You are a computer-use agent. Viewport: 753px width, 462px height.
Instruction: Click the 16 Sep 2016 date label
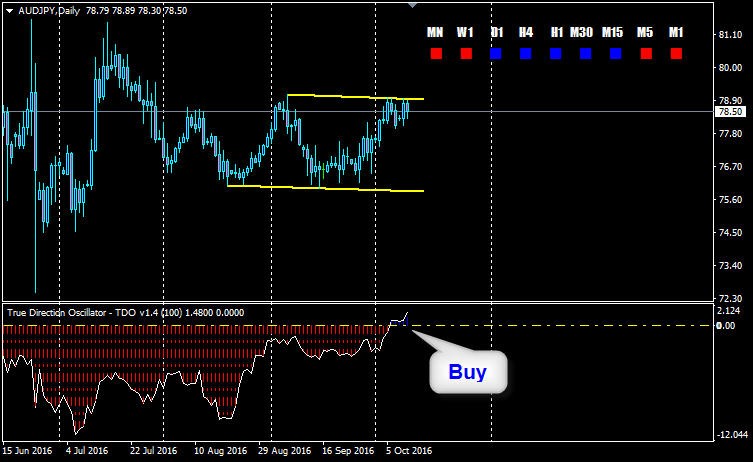point(348,451)
